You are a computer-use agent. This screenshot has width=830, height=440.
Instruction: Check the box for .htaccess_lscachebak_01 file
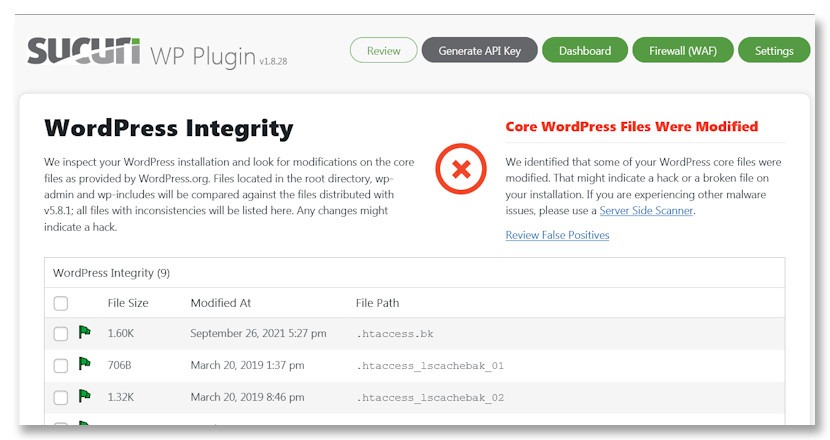61,365
